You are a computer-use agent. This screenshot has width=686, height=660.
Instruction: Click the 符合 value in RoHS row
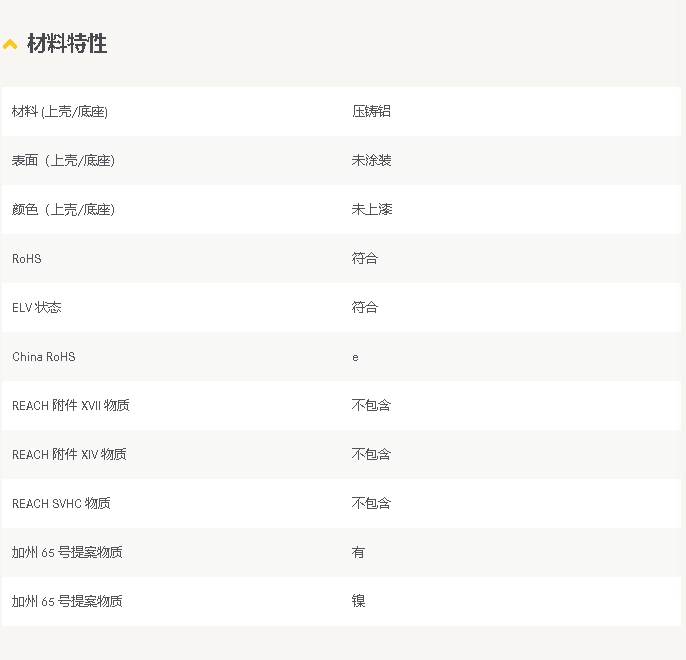[365, 258]
